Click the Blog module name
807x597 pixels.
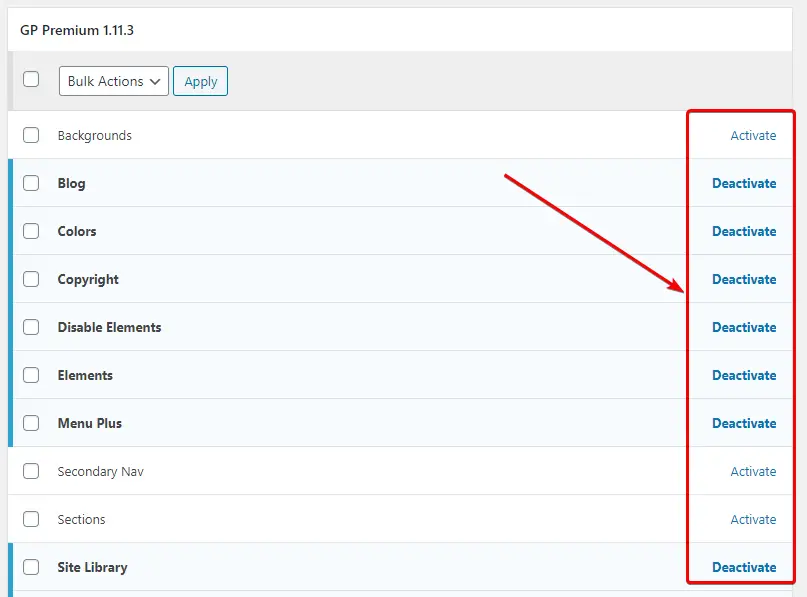pyautogui.click(x=72, y=184)
